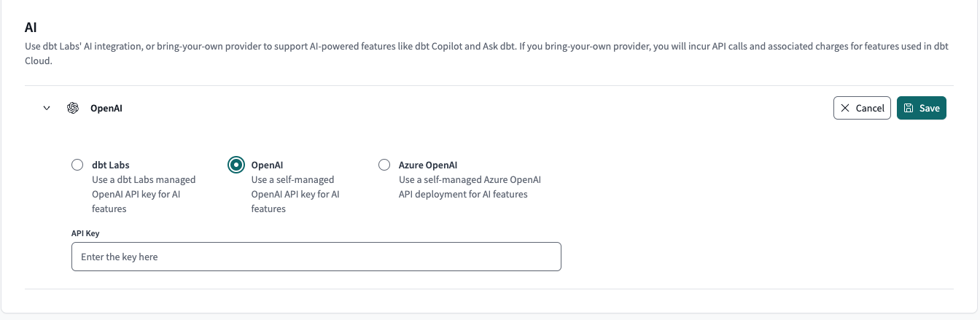Screen dimensions: 980x320
Task: Click the 'Azure OpenAI' option label
Action: [x=428, y=165]
